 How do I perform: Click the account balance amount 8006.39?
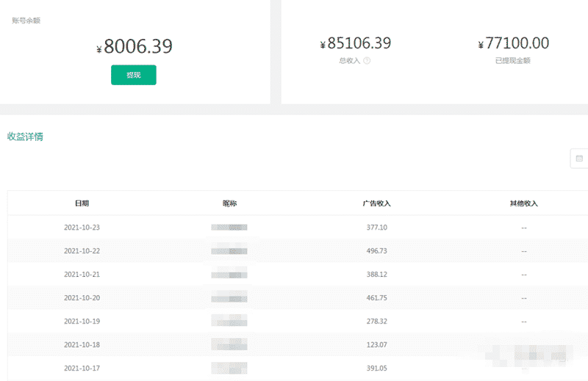click(x=135, y=46)
